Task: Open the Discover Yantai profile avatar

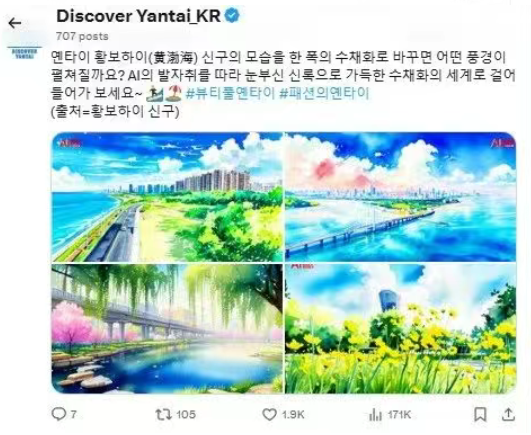Action: (x=24, y=53)
